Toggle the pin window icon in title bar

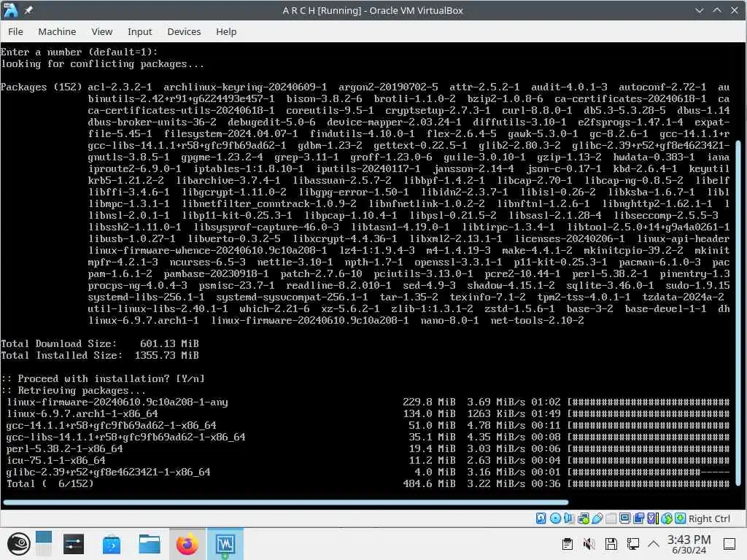[28, 10]
